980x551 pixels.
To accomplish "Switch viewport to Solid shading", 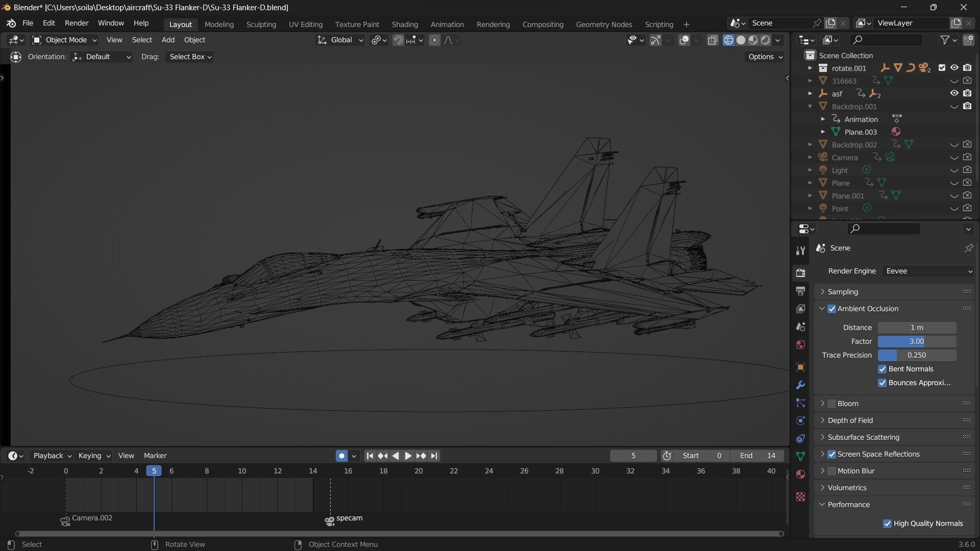I will pos(741,40).
